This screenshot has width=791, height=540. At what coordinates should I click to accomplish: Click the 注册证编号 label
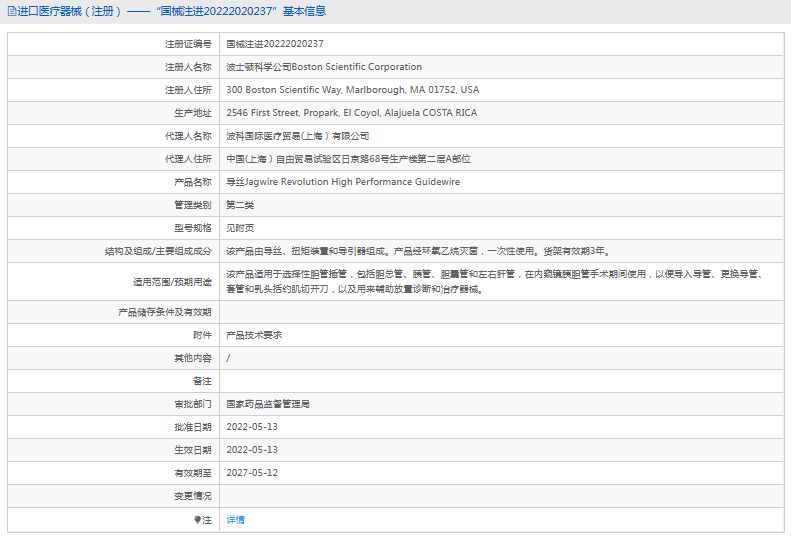coord(188,44)
